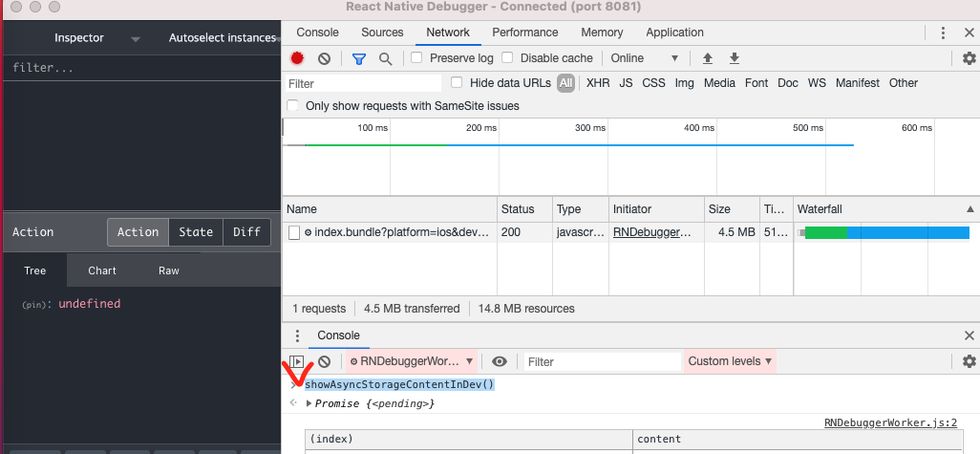
Task: Open Network settings gear
Action: click(x=969, y=58)
